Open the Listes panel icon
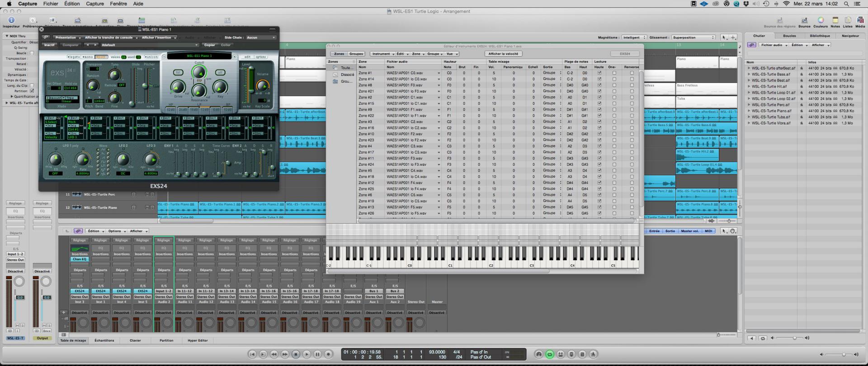 [x=848, y=20]
